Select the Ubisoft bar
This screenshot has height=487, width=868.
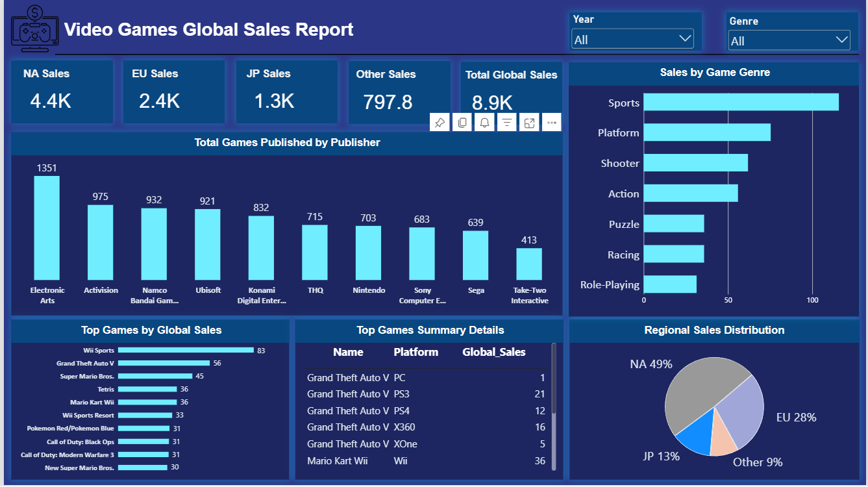pos(208,245)
